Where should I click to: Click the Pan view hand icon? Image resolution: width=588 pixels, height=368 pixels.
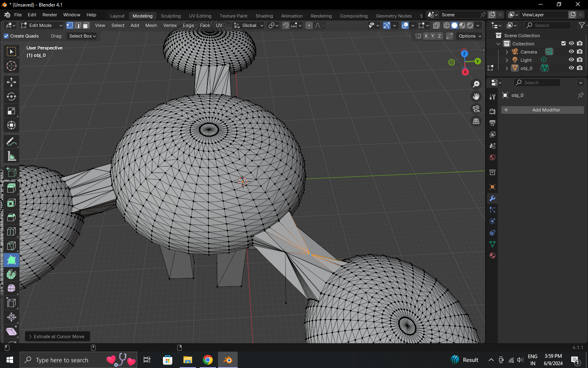pos(476,96)
